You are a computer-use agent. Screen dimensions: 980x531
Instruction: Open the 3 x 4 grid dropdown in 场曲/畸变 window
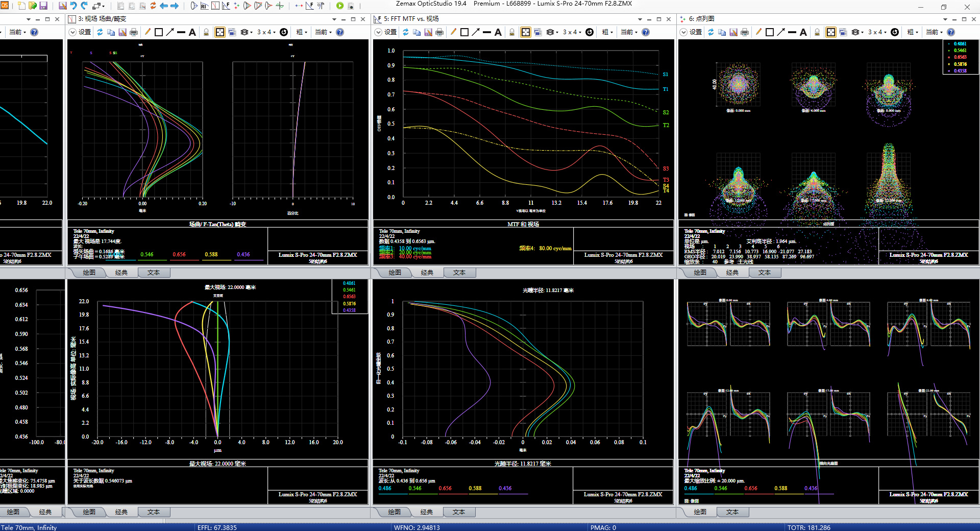pyautogui.click(x=266, y=32)
